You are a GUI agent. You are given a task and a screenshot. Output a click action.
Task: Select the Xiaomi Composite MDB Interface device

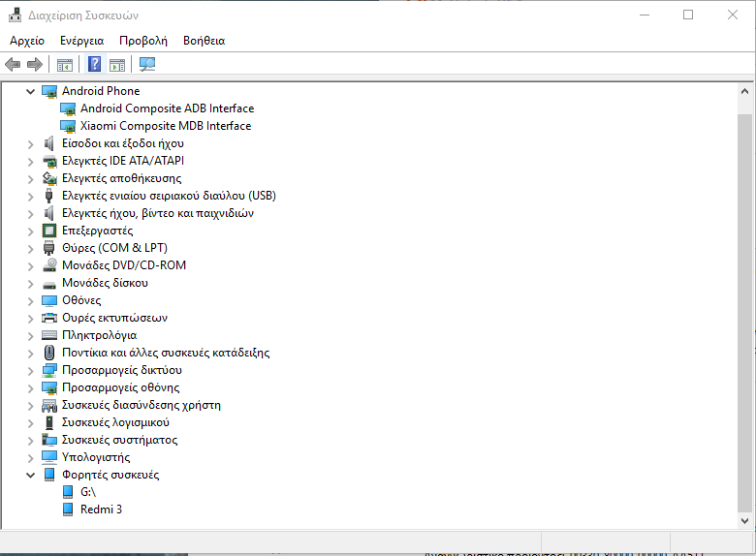click(165, 126)
